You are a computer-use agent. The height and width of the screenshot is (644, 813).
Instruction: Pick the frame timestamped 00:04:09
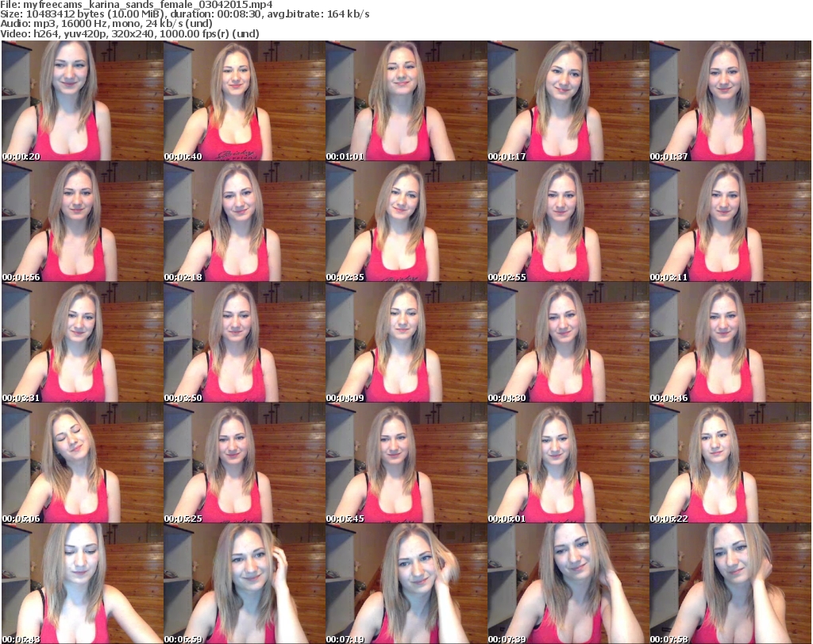[406, 342]
